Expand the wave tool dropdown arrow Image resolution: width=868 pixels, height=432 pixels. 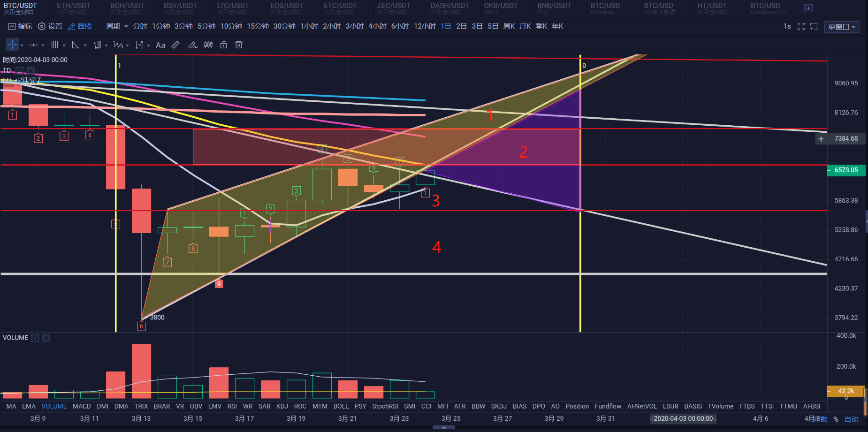pos(127,45)
